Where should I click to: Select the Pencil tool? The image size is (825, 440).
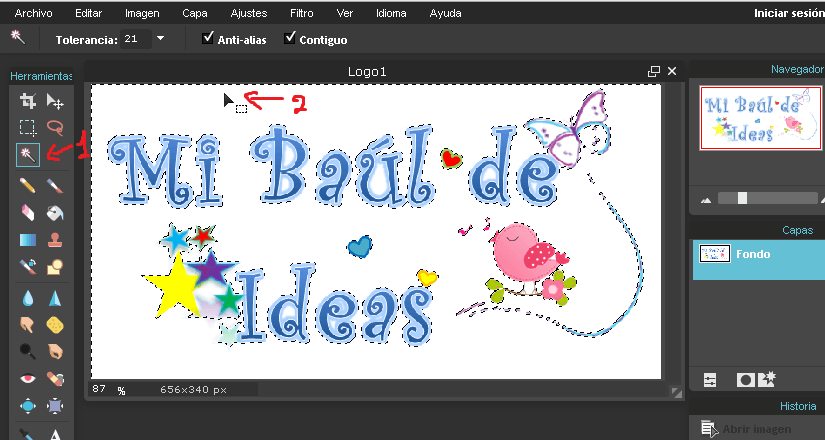(28, 185)
